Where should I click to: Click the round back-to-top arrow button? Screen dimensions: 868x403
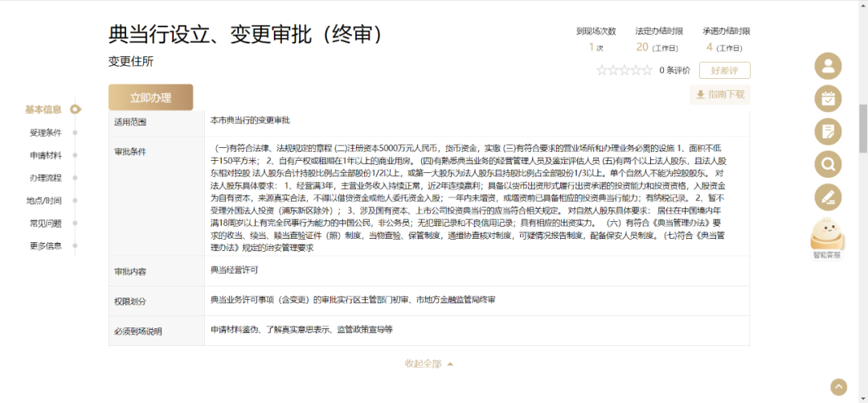click(x=838, y=387)
